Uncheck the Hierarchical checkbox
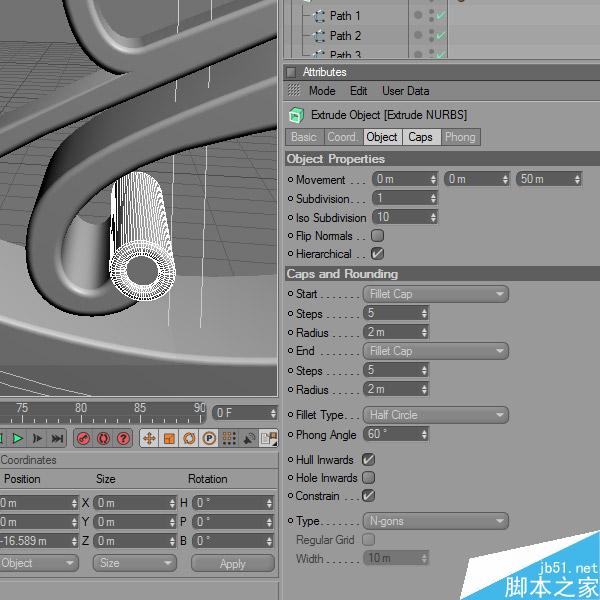 pos(377,253)
